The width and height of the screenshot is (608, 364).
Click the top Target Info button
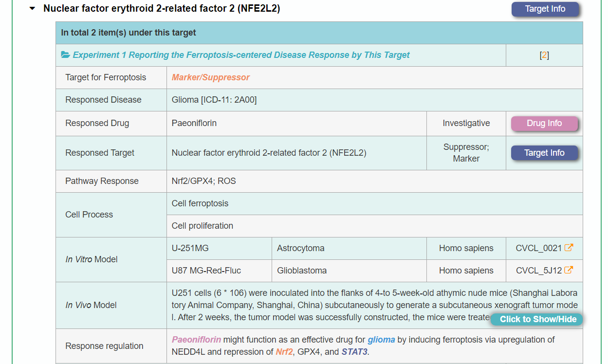(x=545, y=9)
